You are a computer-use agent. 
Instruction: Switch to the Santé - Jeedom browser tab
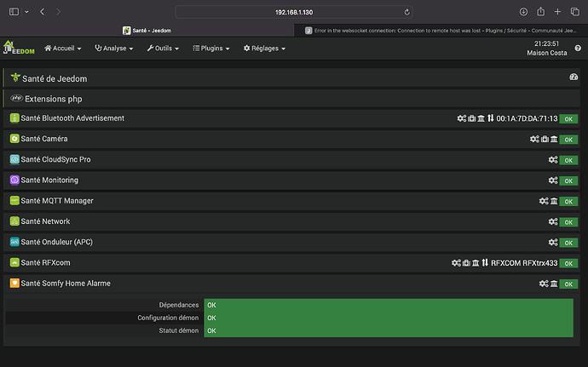tap(147, 31)
